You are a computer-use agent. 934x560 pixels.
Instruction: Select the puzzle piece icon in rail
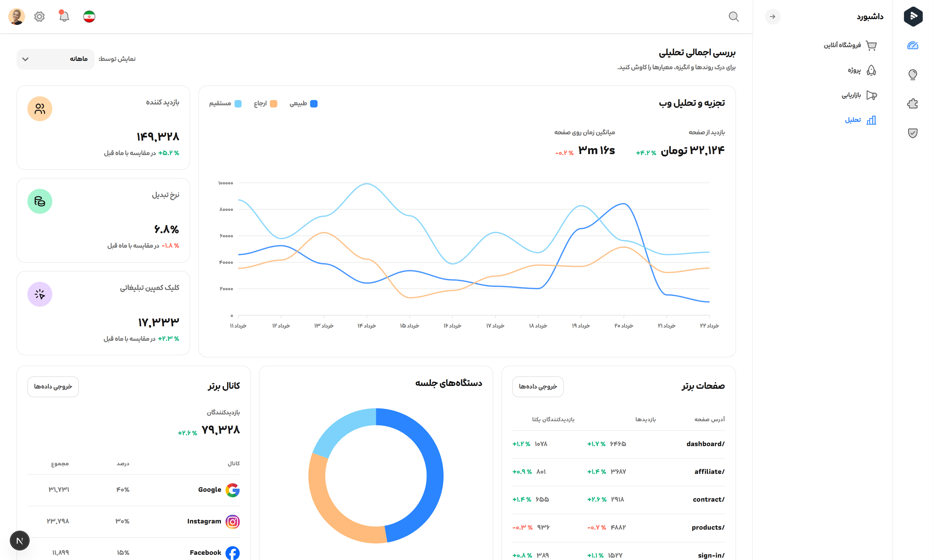(x=912, y=103)
